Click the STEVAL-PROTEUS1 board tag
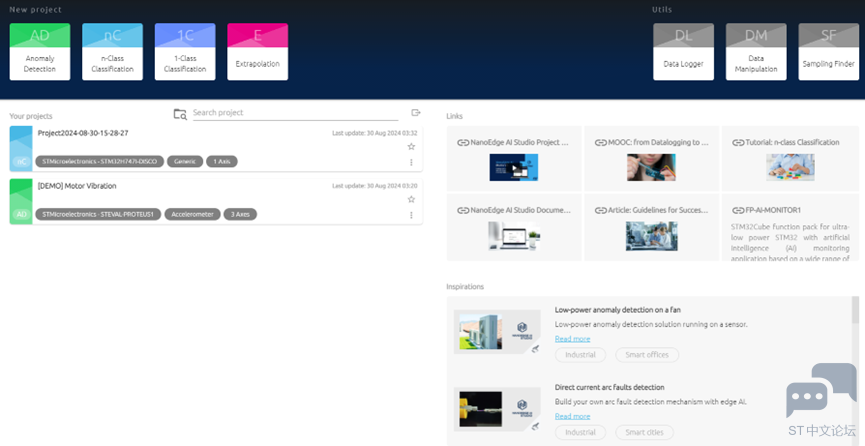Viewport: 865px width, 446px height. [98, 214]
